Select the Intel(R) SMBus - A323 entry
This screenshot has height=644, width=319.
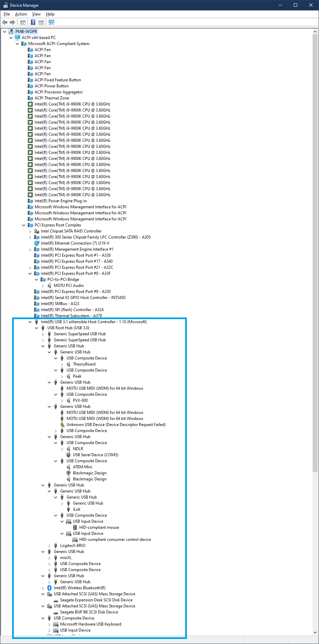click(x=60, y=304)
